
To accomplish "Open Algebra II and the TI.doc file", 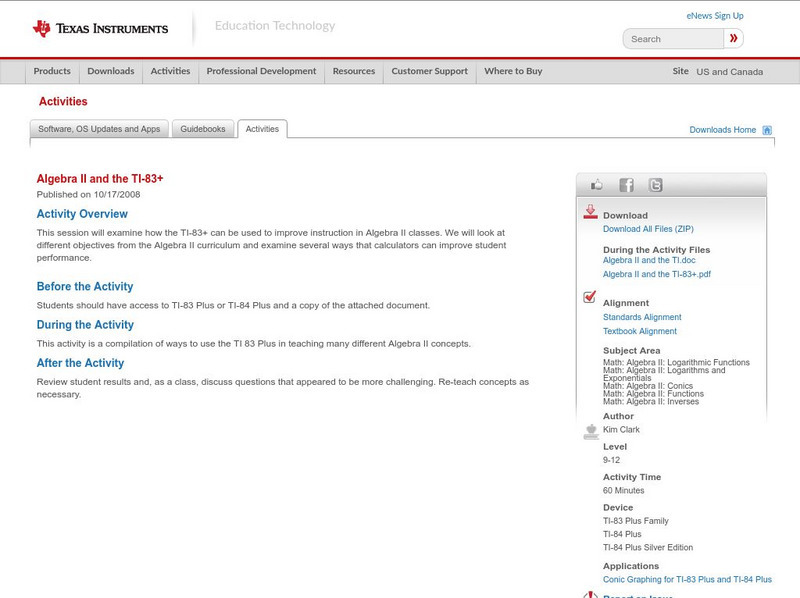I will point(649,260).
